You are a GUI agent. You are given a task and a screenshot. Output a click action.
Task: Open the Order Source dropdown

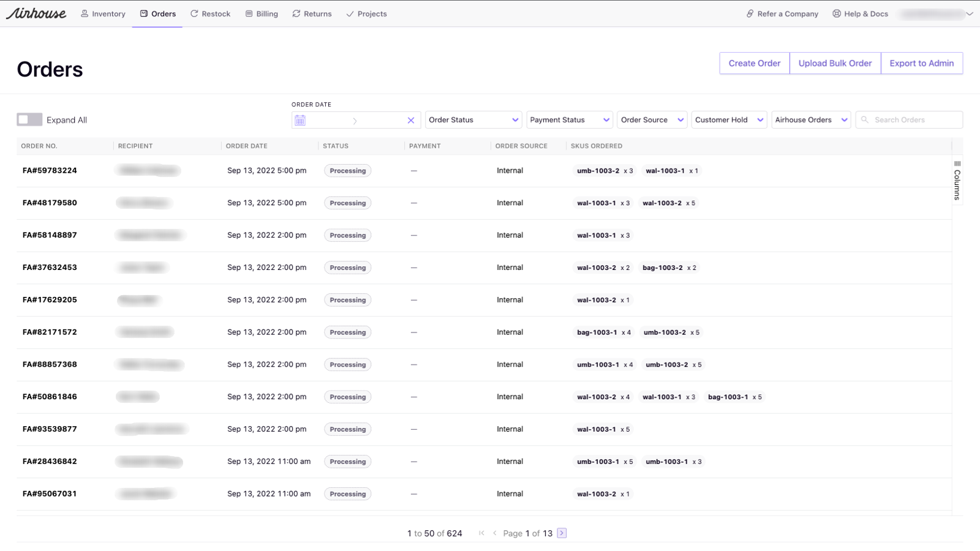pos(652,120)
